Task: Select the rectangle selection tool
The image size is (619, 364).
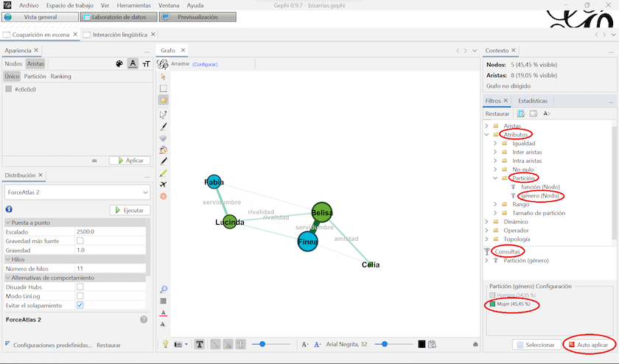Action: click(x=164, y=88)
